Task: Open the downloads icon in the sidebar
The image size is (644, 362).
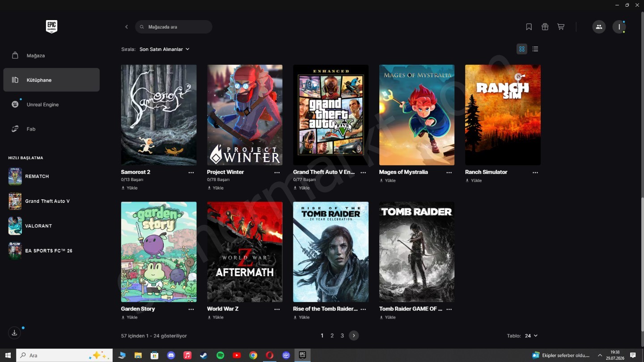Action: coord(14,333)
